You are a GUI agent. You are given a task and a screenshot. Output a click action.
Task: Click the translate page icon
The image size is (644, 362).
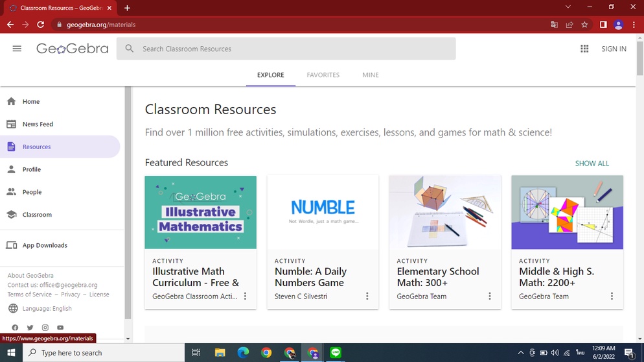[x=554, y=25]
